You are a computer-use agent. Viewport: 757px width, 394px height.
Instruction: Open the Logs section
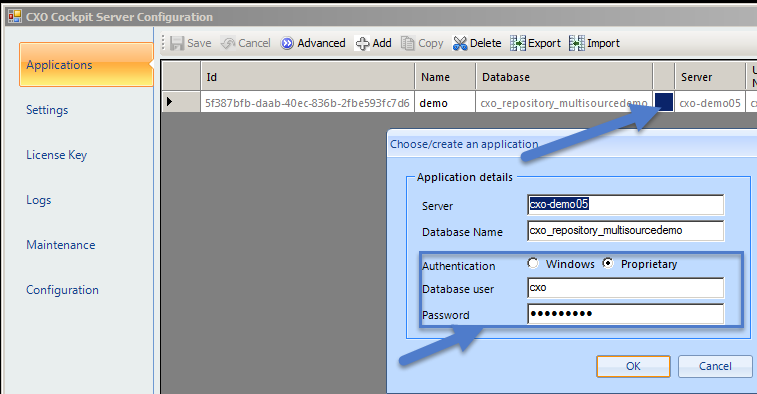[x=39, y=200]
